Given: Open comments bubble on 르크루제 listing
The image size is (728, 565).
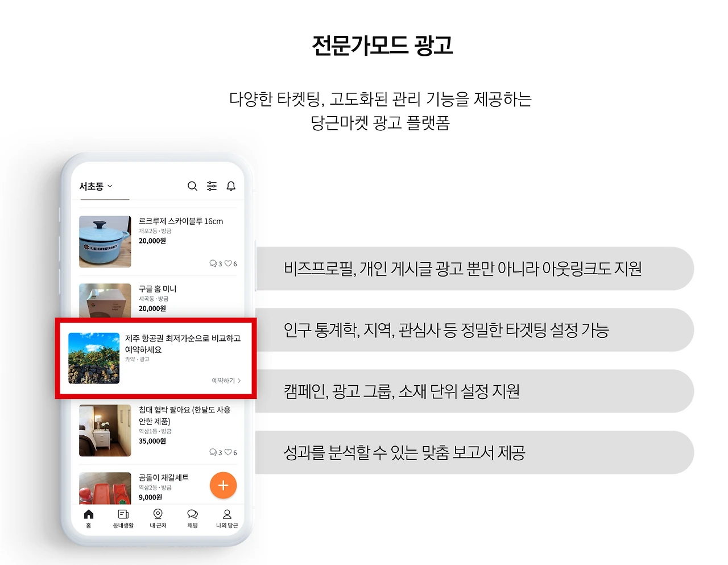Looking at the screenshot, I should pos(214,263).
